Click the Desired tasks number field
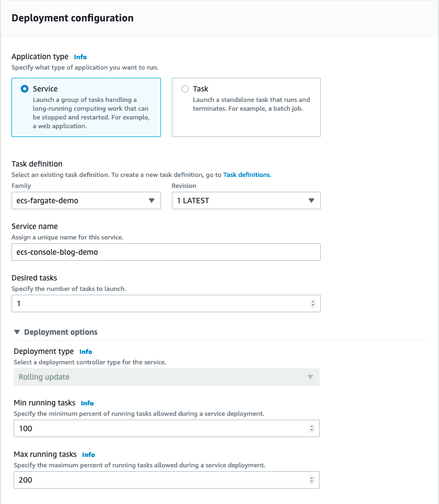The width and height of the screenshot is (439, 504). [159, 303]
